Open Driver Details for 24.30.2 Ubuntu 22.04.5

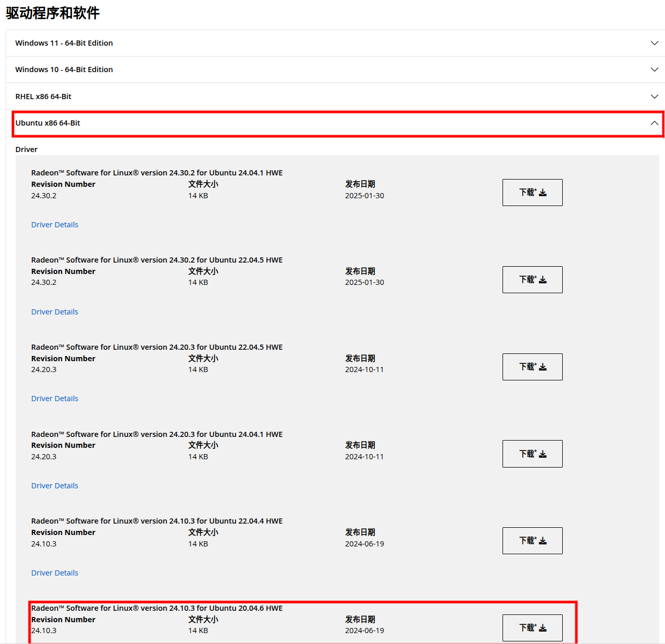[x=55, y=312]
